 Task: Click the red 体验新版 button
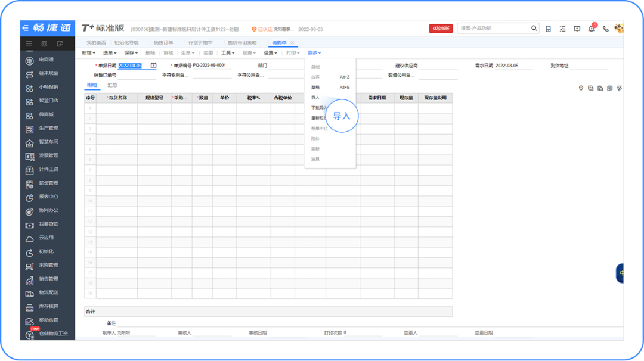tap(441, 29)
